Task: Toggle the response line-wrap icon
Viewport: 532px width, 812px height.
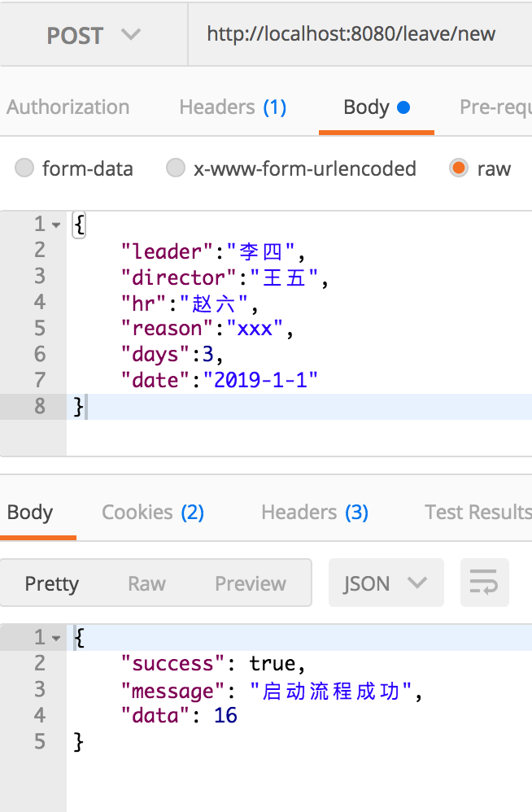Action: coord(484,583)
